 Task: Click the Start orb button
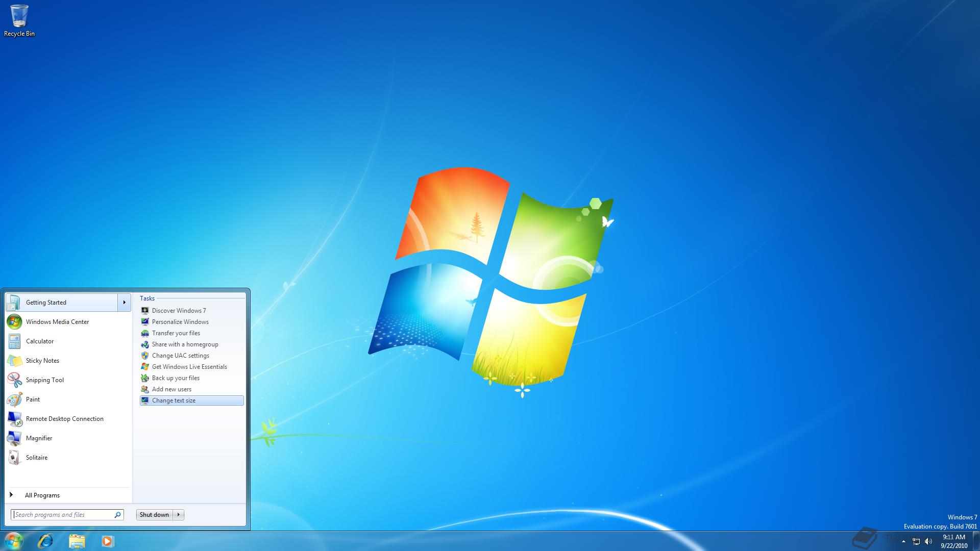pos(14,541)
